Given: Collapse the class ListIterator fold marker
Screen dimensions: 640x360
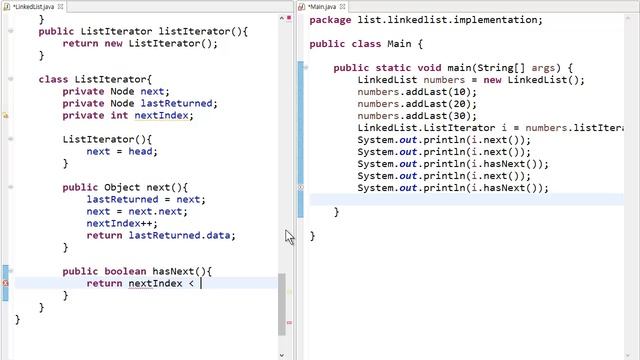Looking at the screenshot, I should pos(11,79).
